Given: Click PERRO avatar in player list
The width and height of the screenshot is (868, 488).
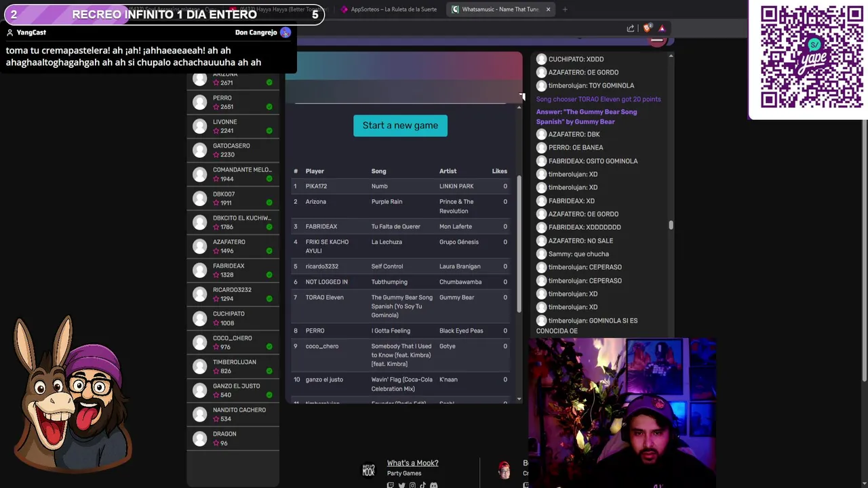Looking at the screenshot, I should click(x=199, y=102).
